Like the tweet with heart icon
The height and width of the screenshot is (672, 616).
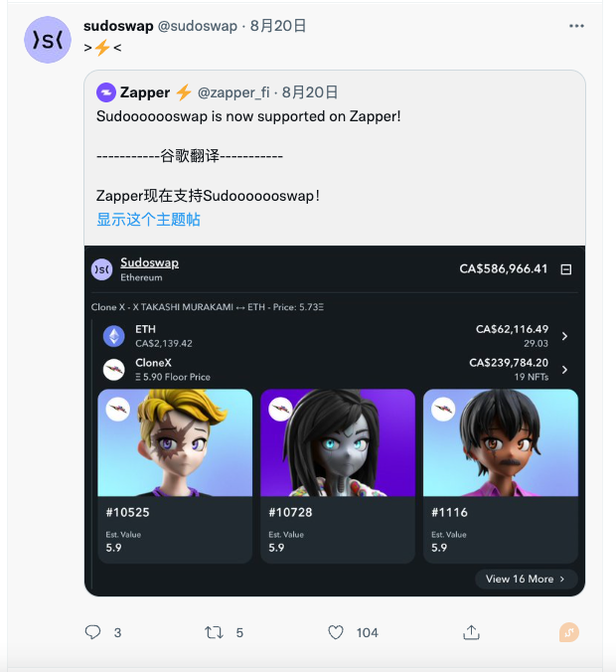pos(336,632)
